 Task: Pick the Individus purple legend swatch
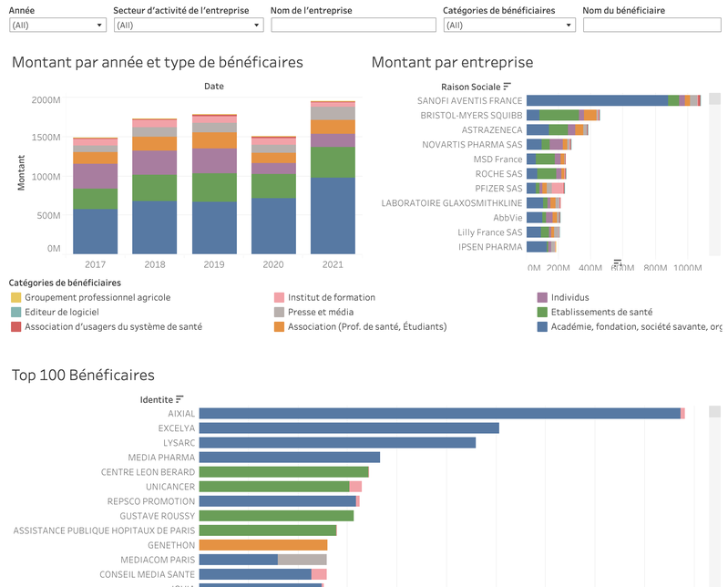(x=542, y=297)
